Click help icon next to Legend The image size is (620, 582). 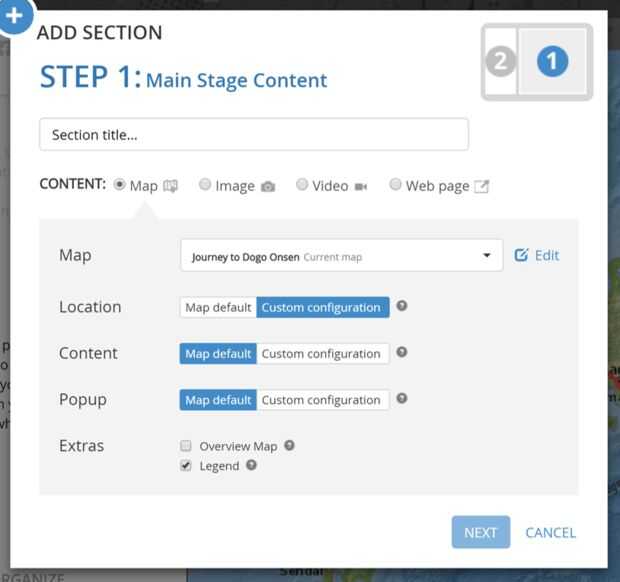(252, 465)
